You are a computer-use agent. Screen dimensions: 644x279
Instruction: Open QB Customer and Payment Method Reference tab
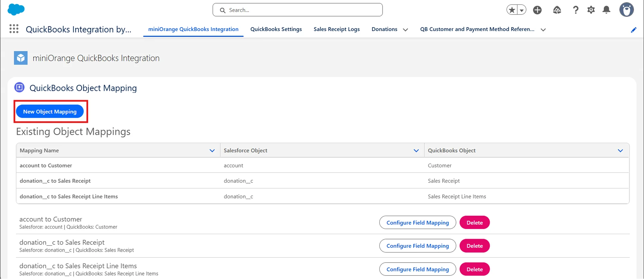(x=477, y=29)
